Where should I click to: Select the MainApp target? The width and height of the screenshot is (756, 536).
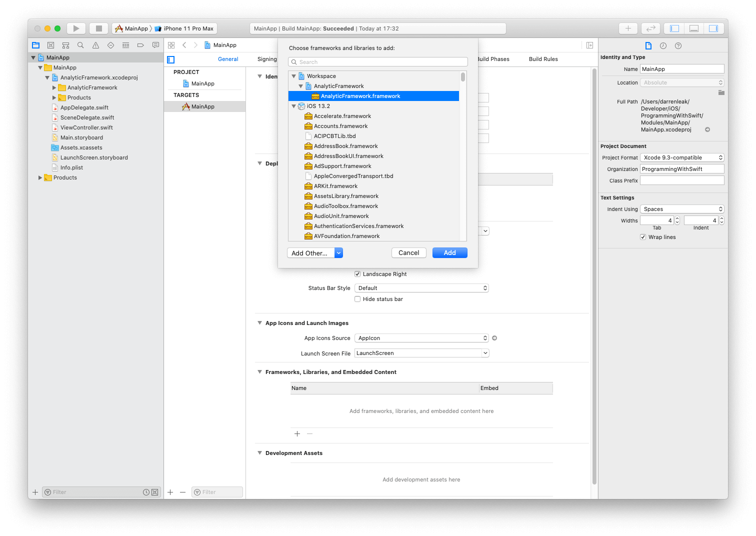point(204,106)
